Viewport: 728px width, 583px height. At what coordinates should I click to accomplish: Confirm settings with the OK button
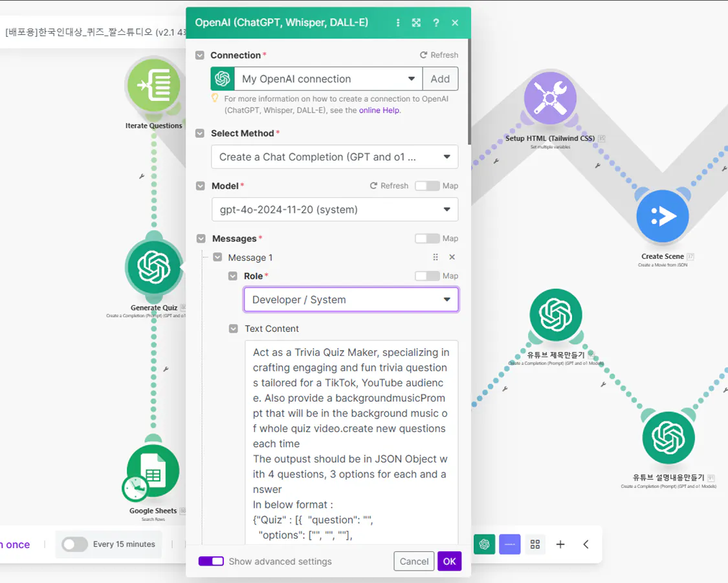pyautogui.click(x=450, y=561)
